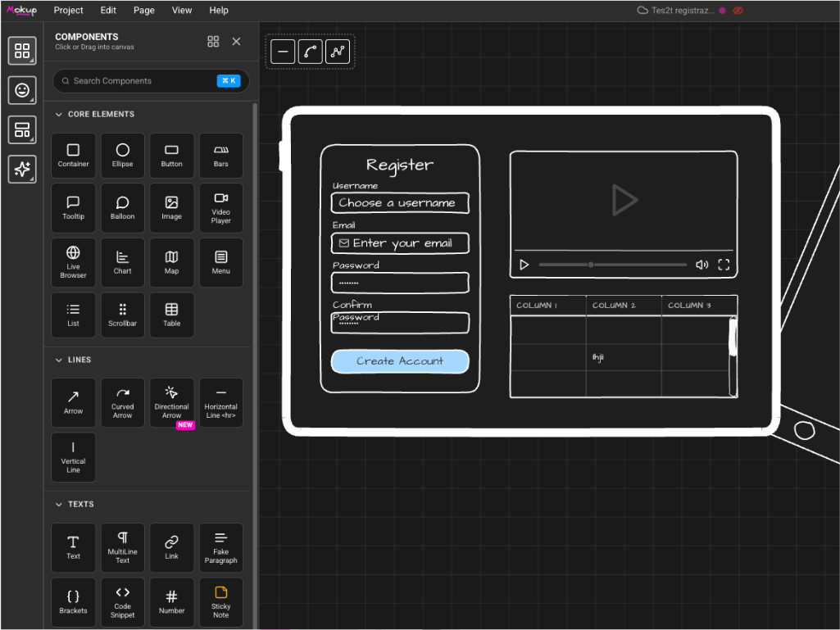Insert a Menu component
Image resolution: width=840 pixels, height=630 pixels.
pyautogui.click(x=220, y=262)
